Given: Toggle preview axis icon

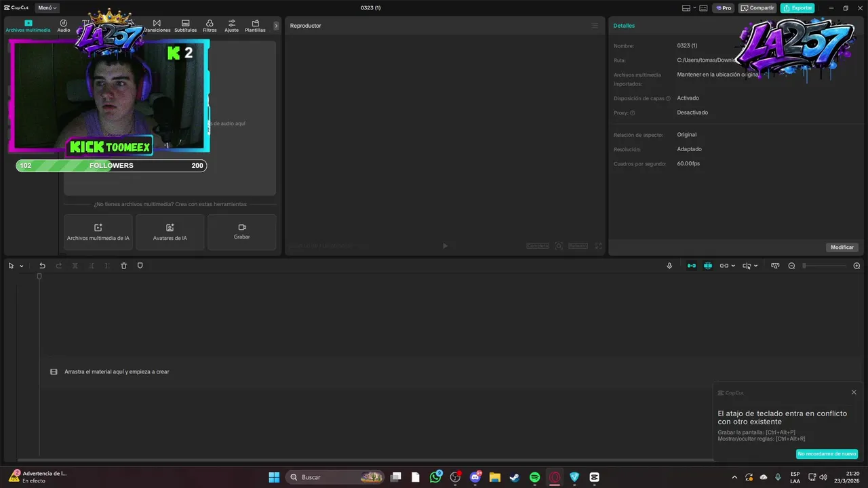Looking at the screenshot, I should pyautogui.click(x=746, y=266).
